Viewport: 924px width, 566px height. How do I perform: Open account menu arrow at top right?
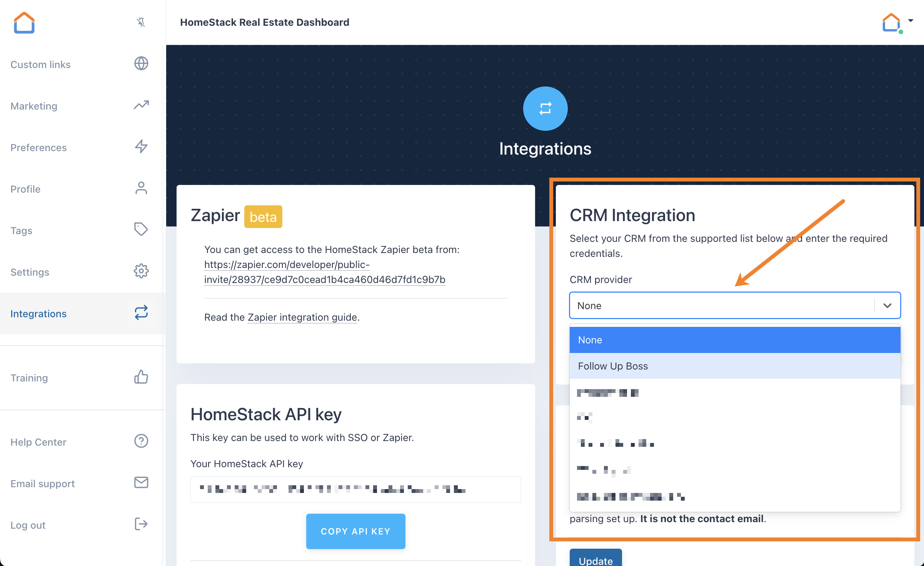coord(911,21)
